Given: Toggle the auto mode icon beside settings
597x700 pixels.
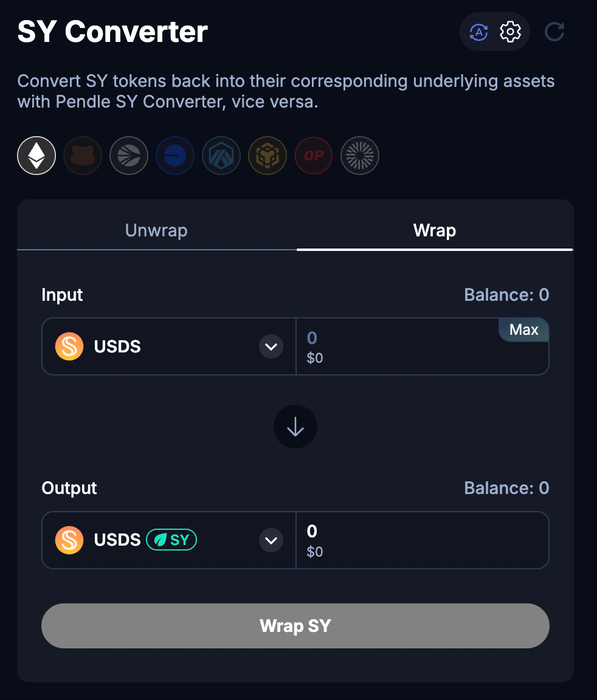Looking at the screenshot, I should pyautogui.click(x=478, y=32).
